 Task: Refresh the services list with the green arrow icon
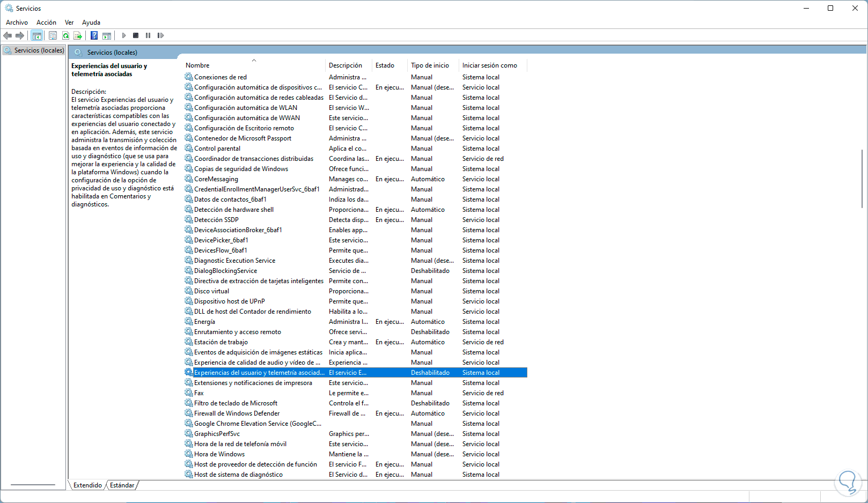65,35
